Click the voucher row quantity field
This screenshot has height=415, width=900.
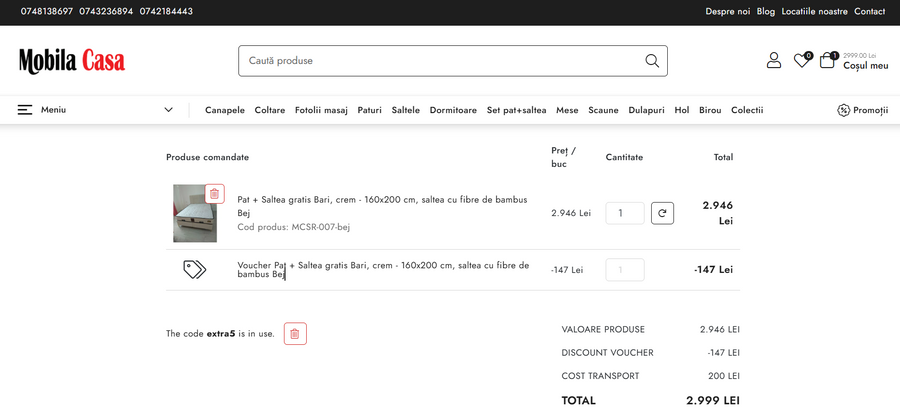point(624,270)
